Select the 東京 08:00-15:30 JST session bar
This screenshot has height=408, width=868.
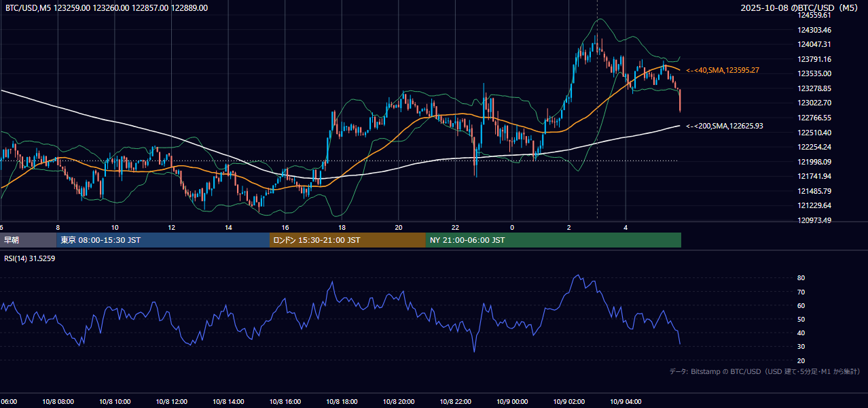pyautogui.click(x=163, y=240)
